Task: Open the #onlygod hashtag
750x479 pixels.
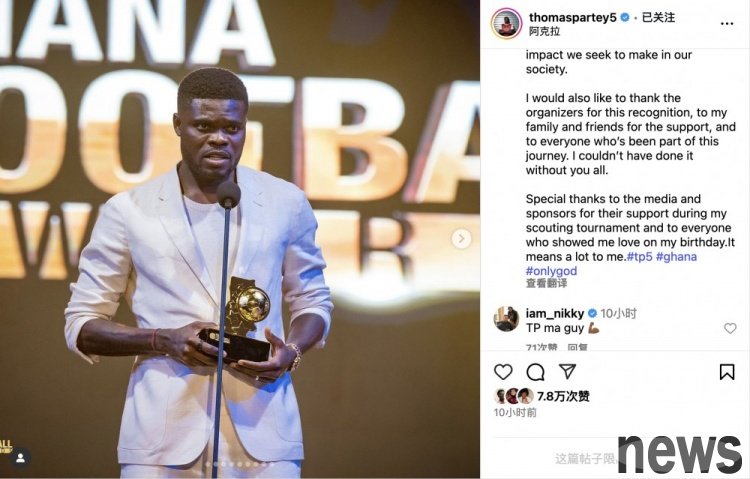Action: click(551, 271)
